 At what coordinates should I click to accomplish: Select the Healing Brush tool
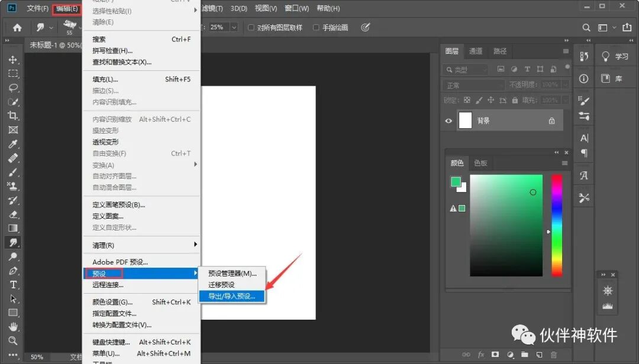13,158
